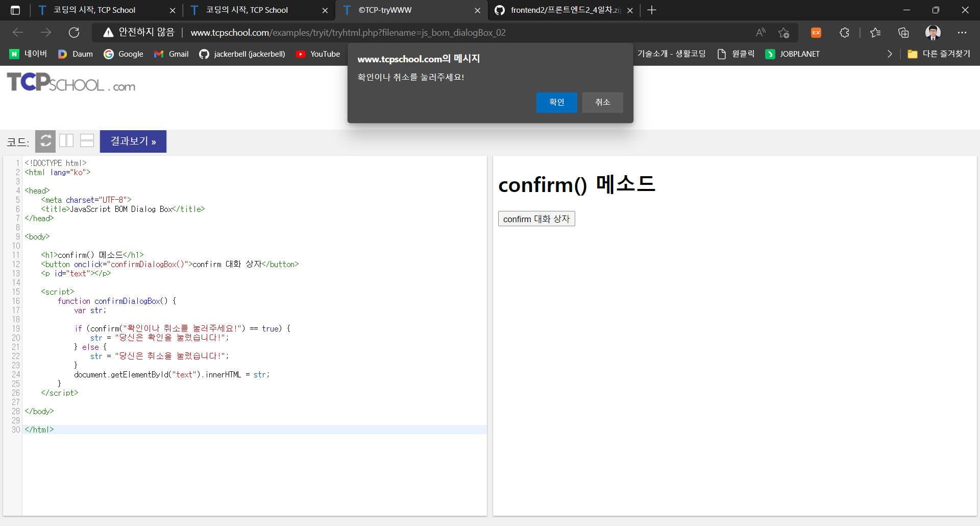Click the 확인 button in the confirm dialog
This screenshot has height=526, width=980.
(556, 102)
